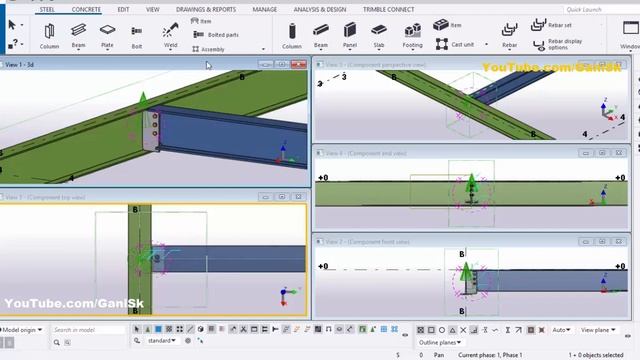Select the concrete Beam tool
640x360 pixels.
point(321,36)
